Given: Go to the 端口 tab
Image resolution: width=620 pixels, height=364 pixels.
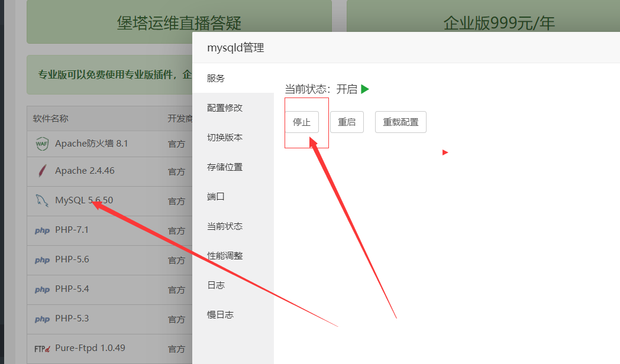Looking at the screenshot, I should [233, 197].
